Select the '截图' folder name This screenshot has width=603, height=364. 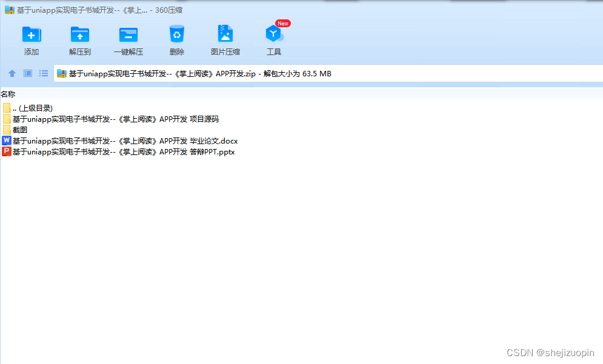(20, 130)
